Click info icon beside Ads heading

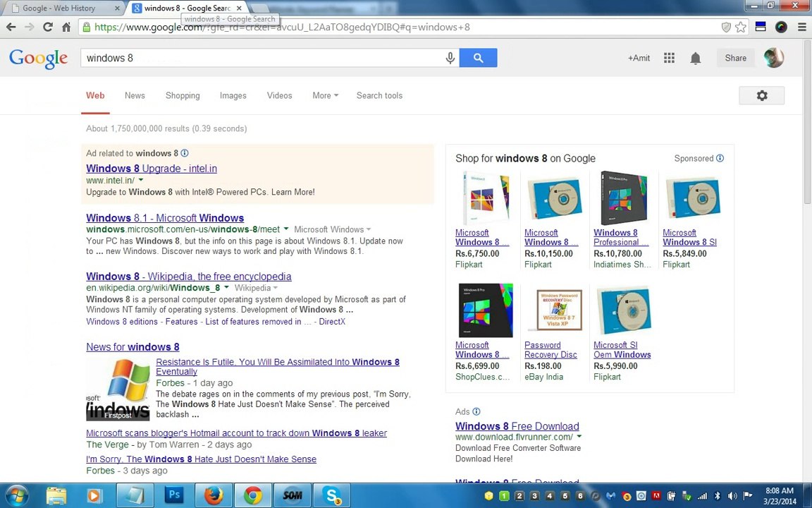[x=476, y=411]
